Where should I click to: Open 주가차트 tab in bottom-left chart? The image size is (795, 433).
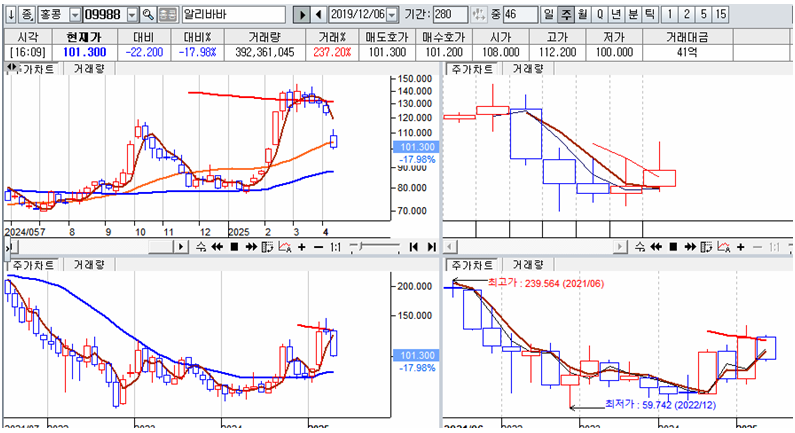pos(33,265)
